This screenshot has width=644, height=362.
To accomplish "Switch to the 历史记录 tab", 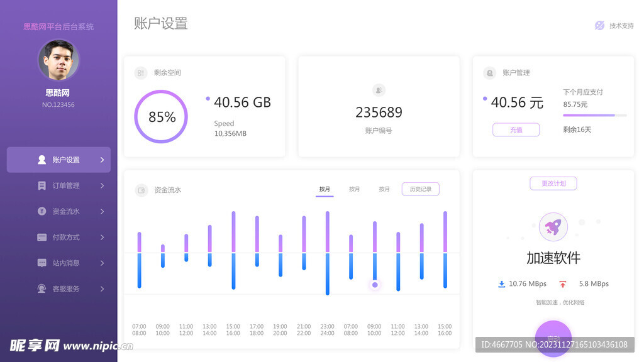I will pos(420,189).
